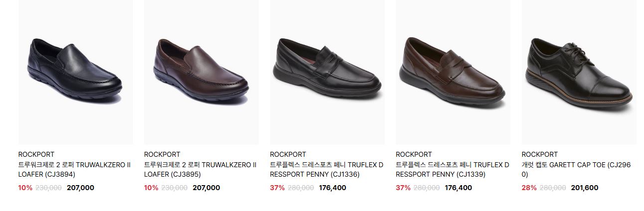Open the black TRUWALKZERO II loafer image
Image resolution: width=644 pixels, height=211 pixels.
coord(76,72)
